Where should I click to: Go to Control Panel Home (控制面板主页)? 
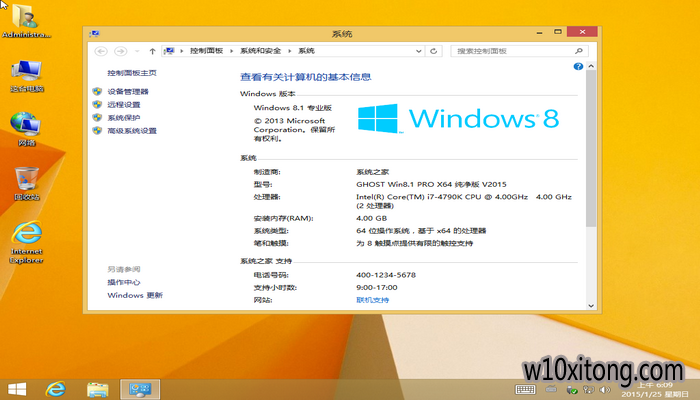132,73
